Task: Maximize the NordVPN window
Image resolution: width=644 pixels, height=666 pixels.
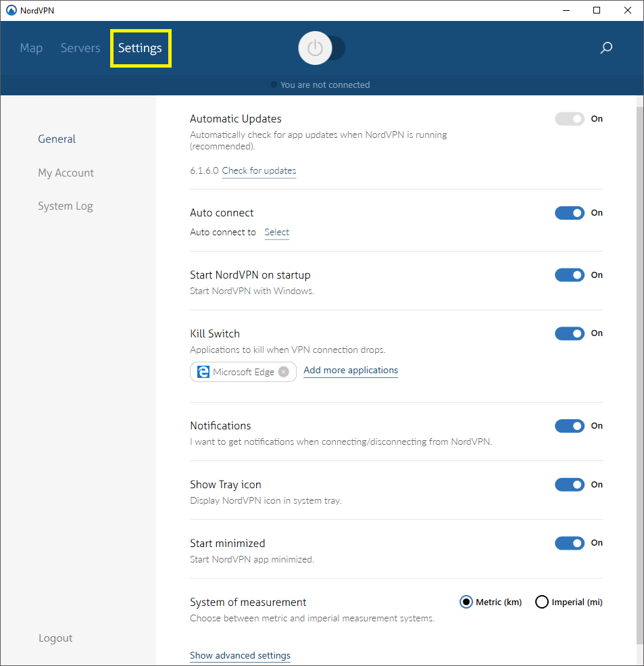Action: point(597,10)
